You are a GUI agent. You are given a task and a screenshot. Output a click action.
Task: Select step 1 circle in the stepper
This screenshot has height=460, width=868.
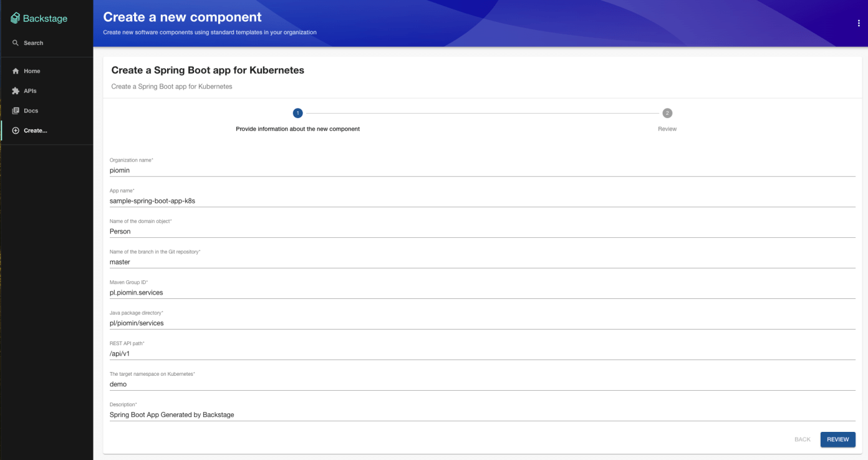(x=297, y=113)
